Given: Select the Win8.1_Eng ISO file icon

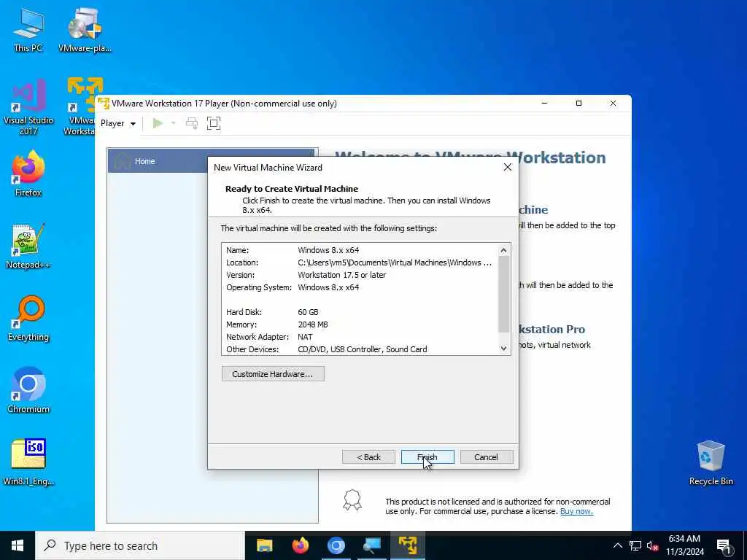Looking at the screenshot, I should click(28, 462).
